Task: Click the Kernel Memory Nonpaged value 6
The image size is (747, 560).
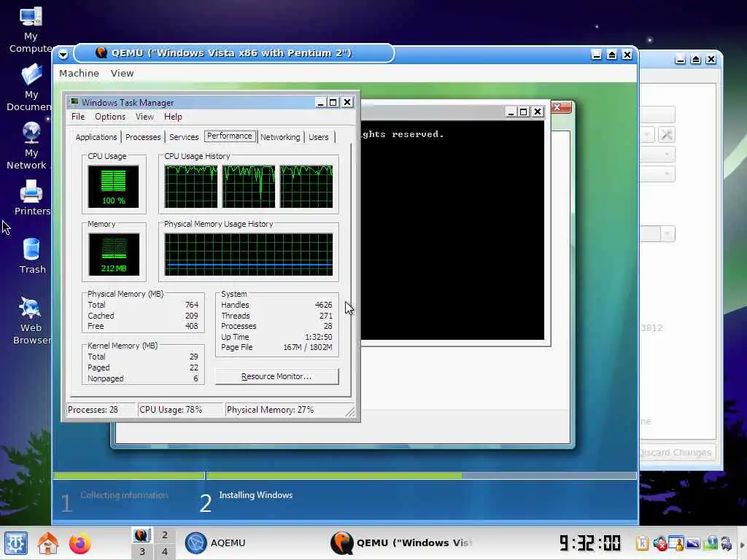Action: pyautogui.click(x=196, y=378)
